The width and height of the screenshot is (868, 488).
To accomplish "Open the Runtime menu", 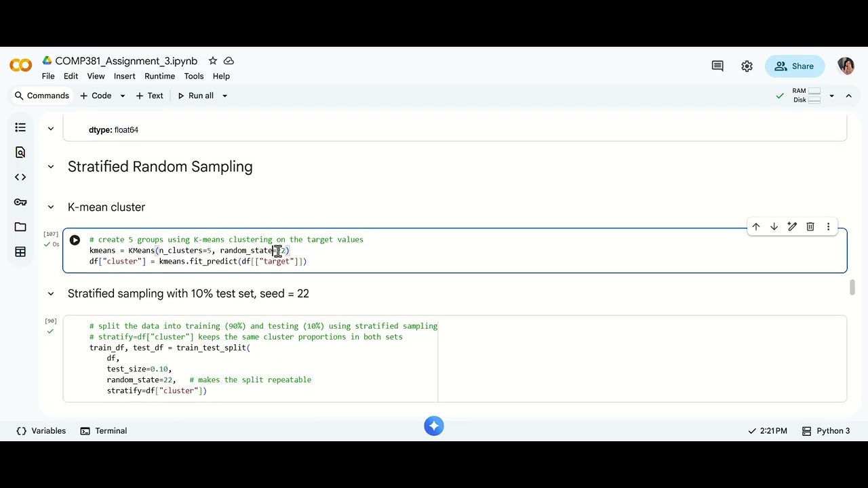I will (160, 77).
